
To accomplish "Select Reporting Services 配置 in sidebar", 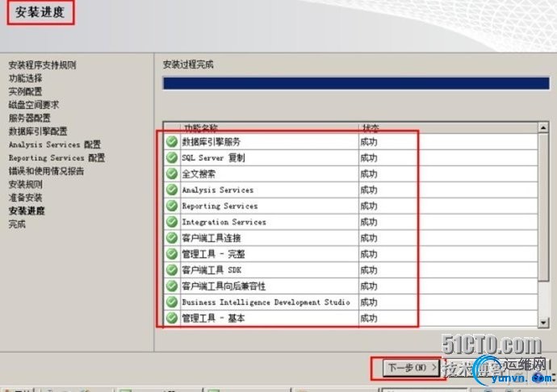I will pos(57,157).
